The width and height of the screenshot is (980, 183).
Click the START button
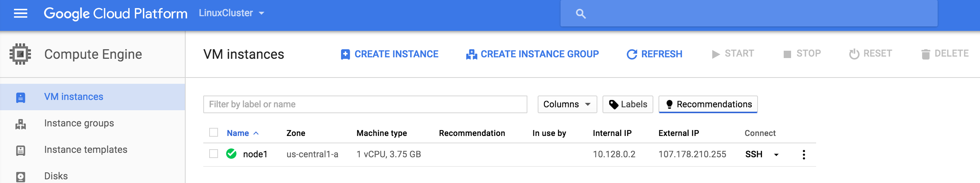coord(733,54)
